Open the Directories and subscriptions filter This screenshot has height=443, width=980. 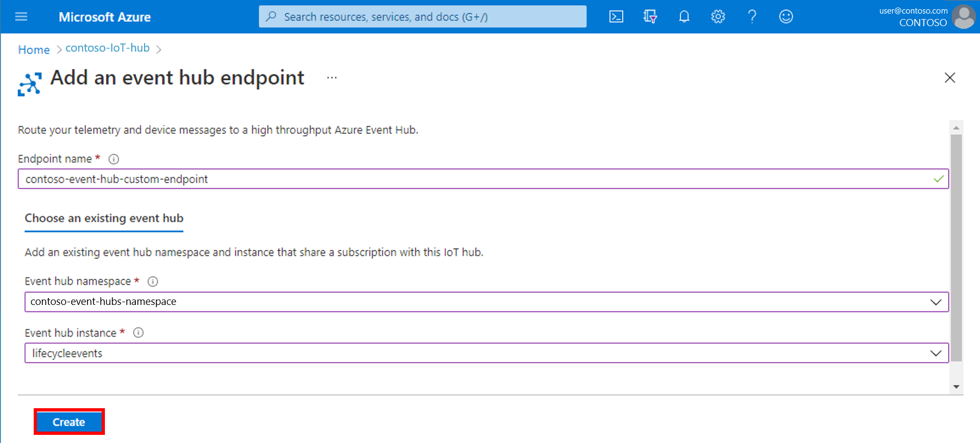point(650,17)
